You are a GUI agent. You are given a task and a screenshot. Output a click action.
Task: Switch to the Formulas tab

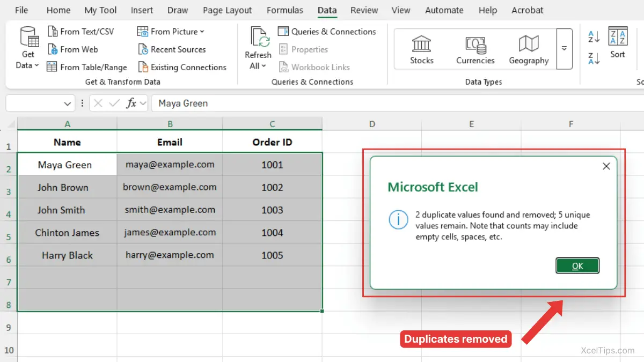click(x=284, y=10)
